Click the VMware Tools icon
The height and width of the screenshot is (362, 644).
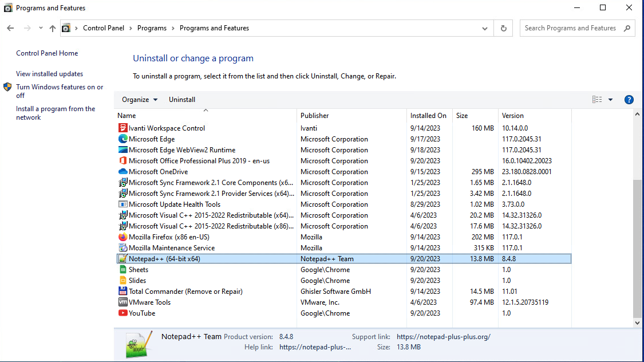tap(123, 302)
